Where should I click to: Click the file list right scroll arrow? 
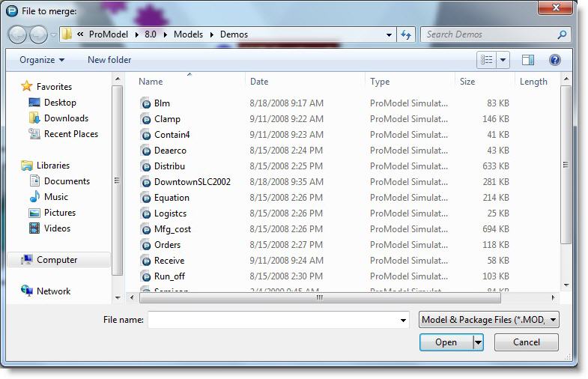pyautogui.click(x=553, y=297)
